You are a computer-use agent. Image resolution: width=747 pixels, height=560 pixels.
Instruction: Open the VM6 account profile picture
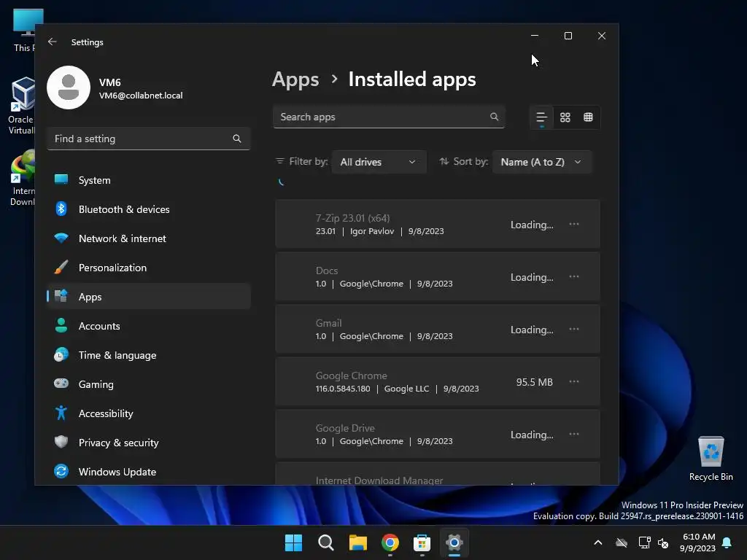pyautogui.click(x=69, y=87)
